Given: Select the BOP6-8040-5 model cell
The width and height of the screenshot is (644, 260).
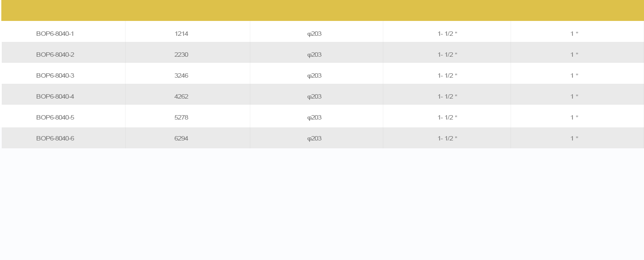Looking at the screenshot, I should pos(64,117).
